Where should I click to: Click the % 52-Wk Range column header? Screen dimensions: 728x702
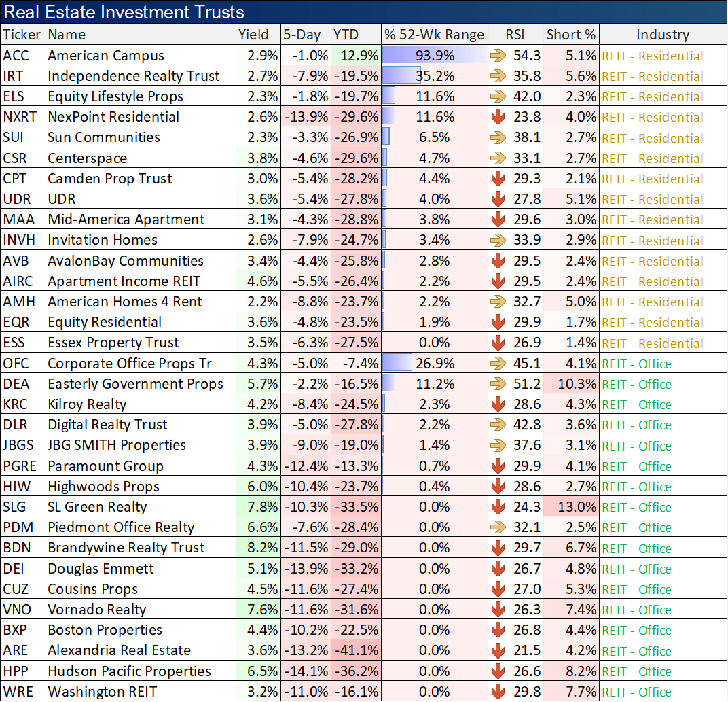434,35
